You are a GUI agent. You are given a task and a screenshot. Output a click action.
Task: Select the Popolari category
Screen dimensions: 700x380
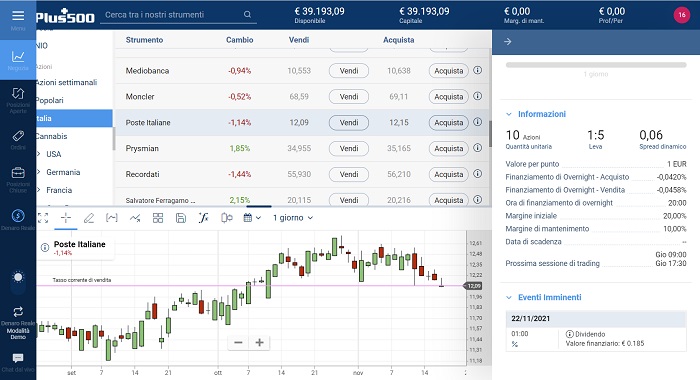coord(50,100)
